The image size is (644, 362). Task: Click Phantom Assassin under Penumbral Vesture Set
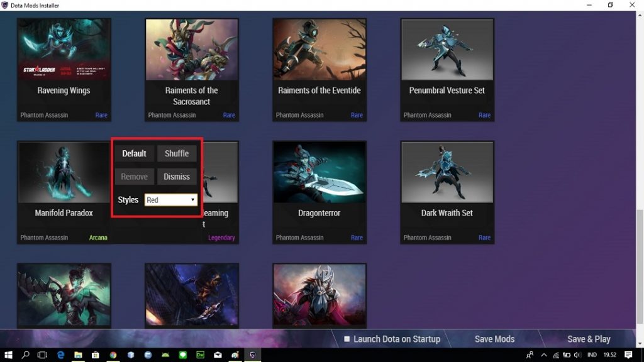427,116
